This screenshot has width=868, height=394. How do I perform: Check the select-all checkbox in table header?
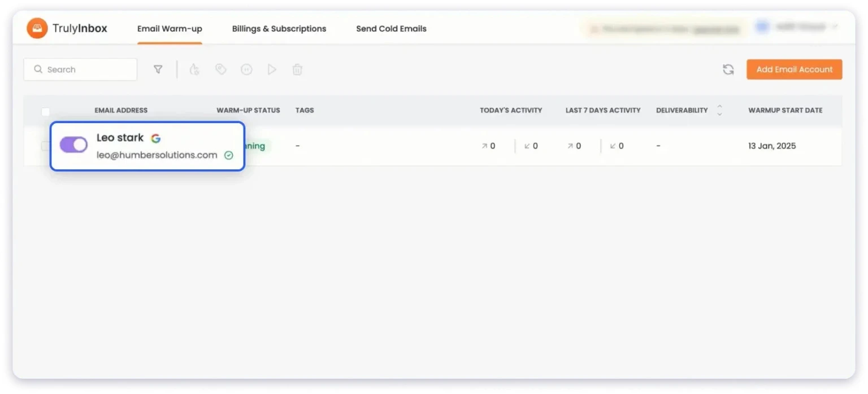pos(46,112)
